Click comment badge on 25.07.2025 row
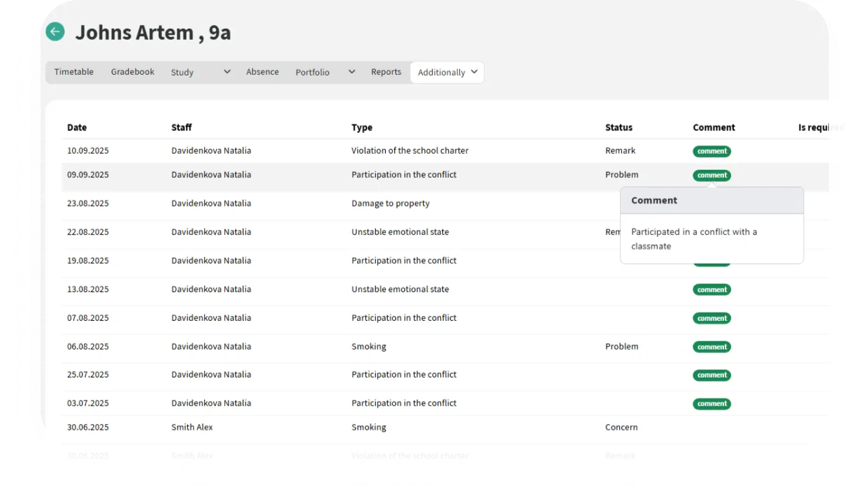Image resolution: width=868 pixels, height=495 pixels. point(711,375)
